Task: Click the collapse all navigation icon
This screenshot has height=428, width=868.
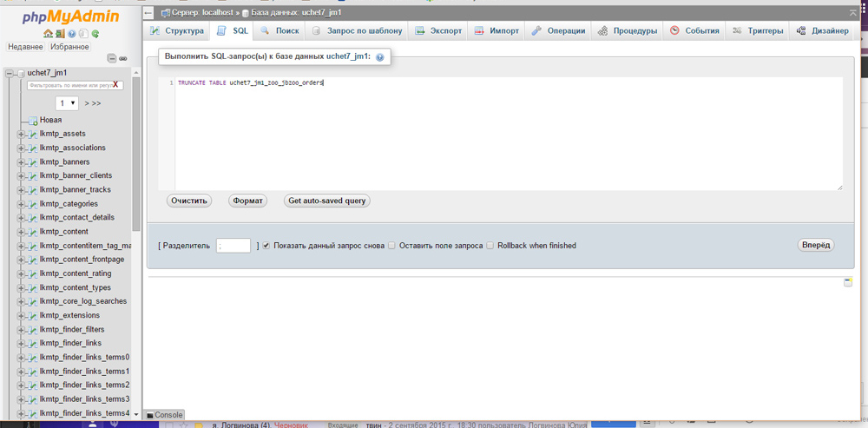Action: [x=111, y=58]
